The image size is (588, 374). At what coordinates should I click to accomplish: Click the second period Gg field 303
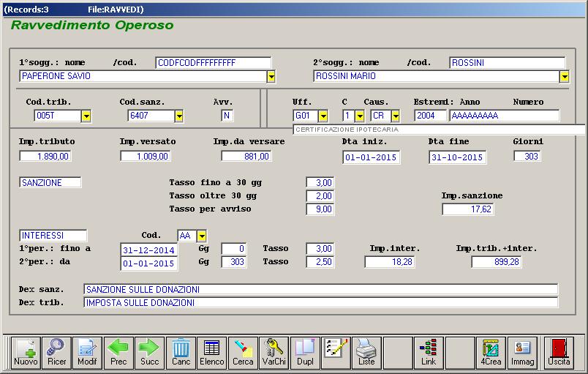pyautogui.click(x=234, y=261)
